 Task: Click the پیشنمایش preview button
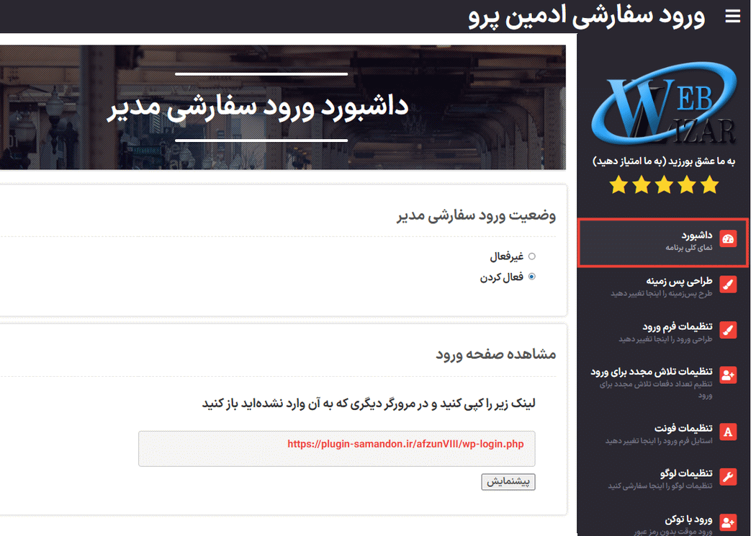coord(508,482)
